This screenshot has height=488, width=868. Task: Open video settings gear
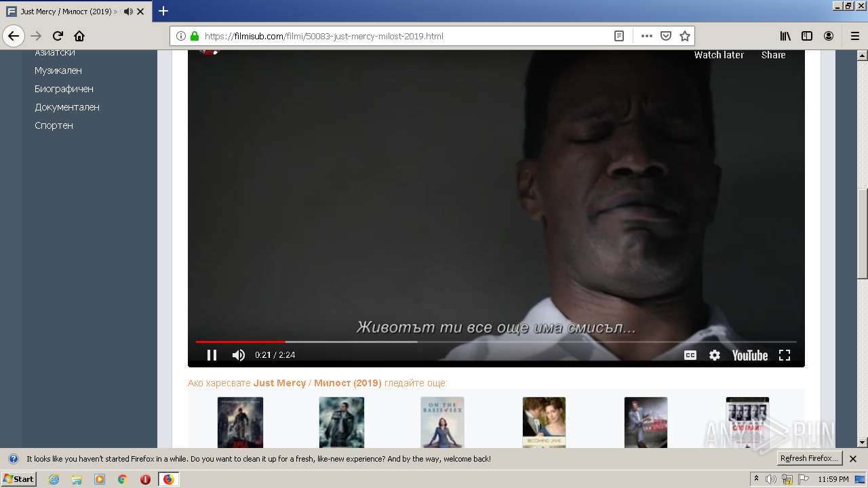(715, 355)
